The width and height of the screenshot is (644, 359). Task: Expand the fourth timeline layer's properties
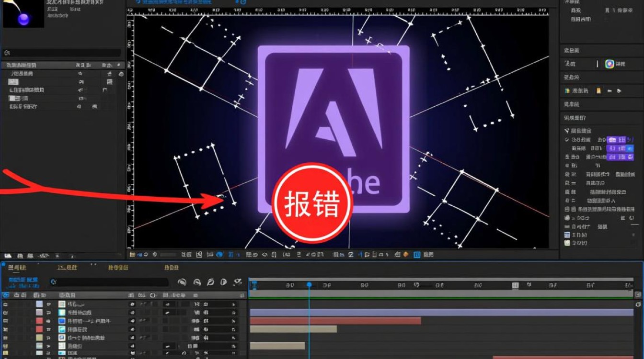click(49, 329)
